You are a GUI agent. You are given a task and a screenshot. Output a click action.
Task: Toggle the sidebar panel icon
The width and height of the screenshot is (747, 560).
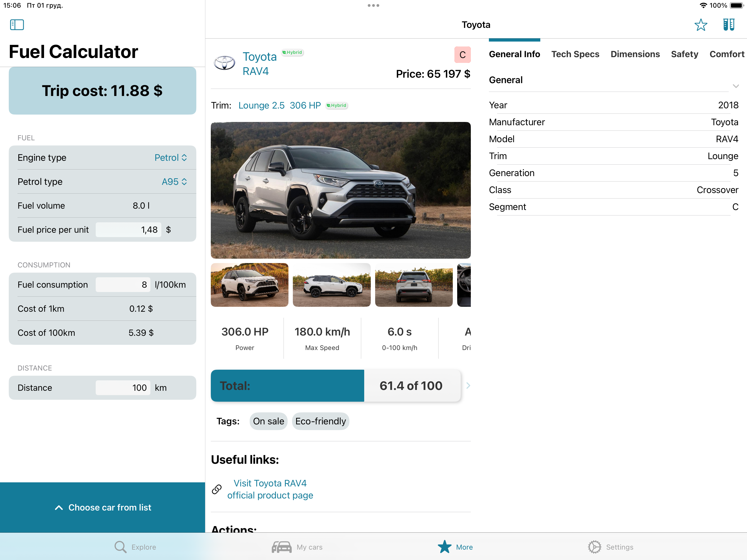pyautogui.click(x=17, y=25)
